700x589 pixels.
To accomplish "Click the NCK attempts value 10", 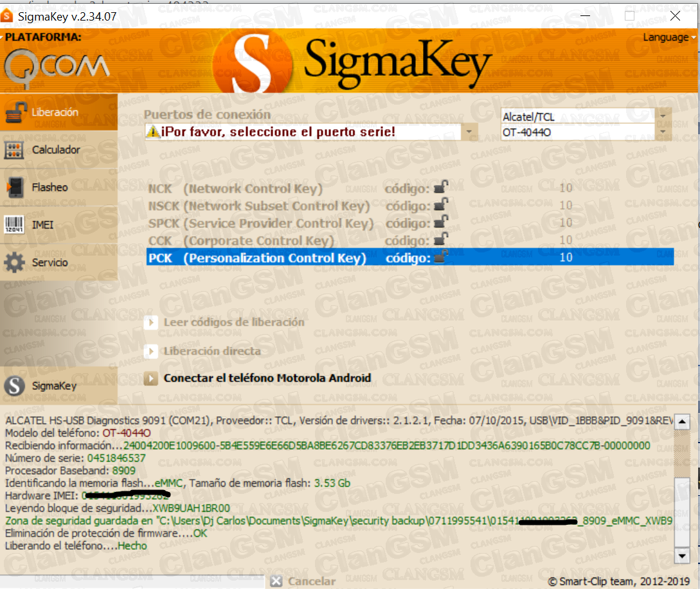I will click(x=566, y=188).
